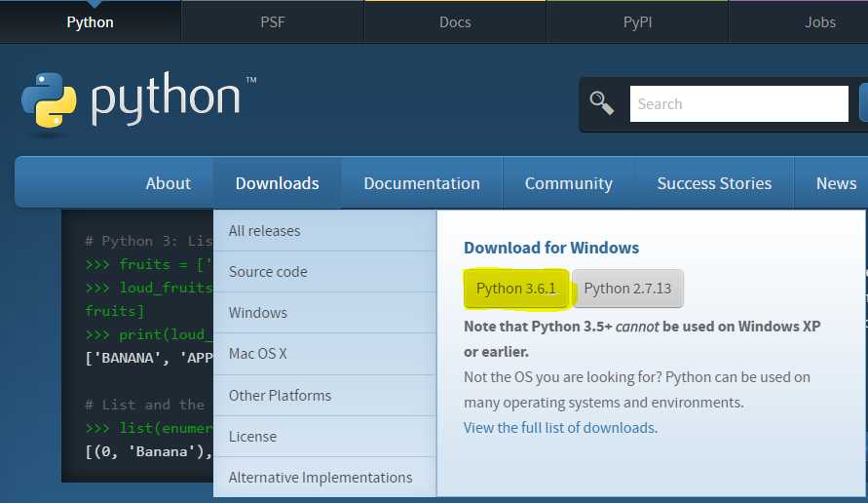Switch to the PSF tab
The height and width of the screenshot is (503, 868).
(273, 22)
